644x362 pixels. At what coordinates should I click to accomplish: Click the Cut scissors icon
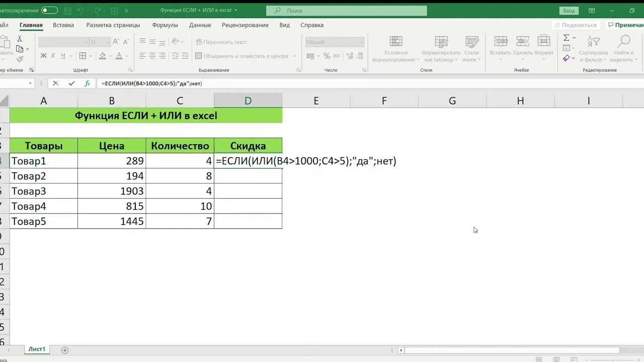tap(20, 39)
